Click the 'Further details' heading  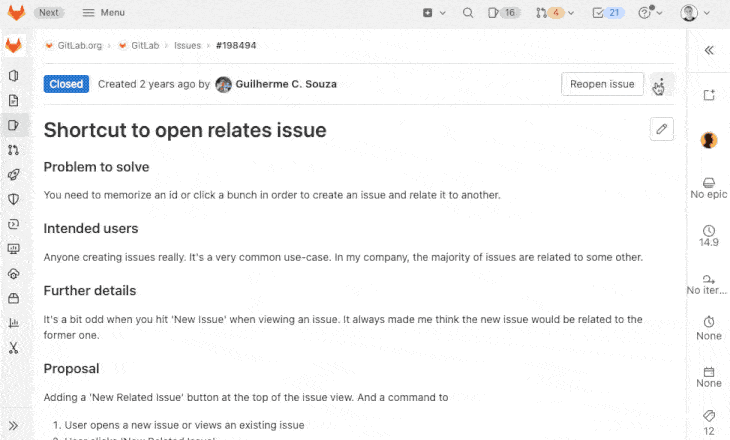point(90,291)
